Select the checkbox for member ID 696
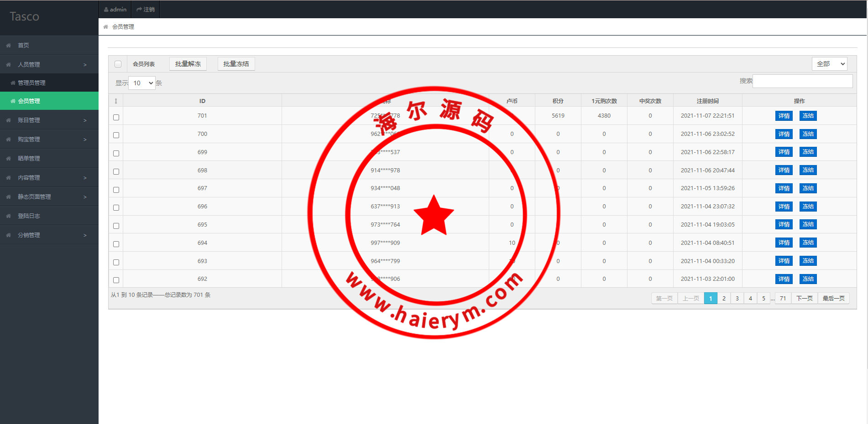 pyautogui.click(x=116, y=207)
